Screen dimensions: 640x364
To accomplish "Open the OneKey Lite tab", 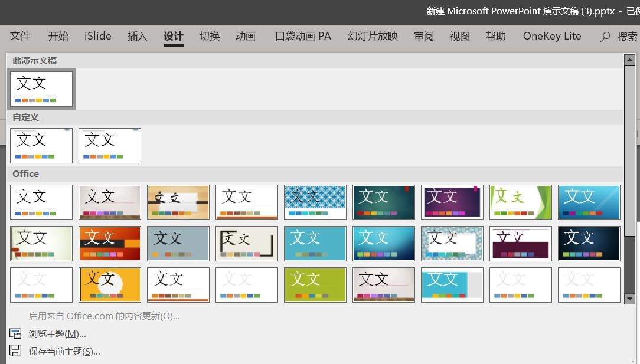I will (x=551, y=36).
